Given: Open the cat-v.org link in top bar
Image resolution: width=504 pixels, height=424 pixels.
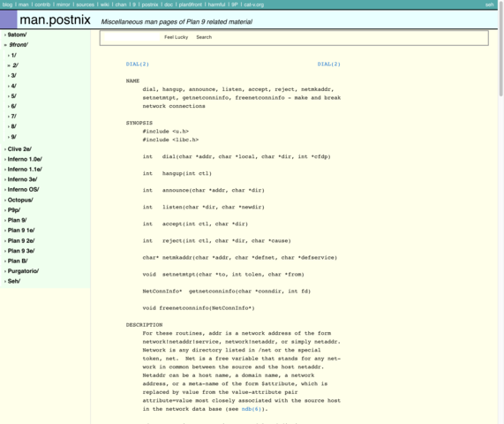Looking at the screenshot, I should coord(254,4).
